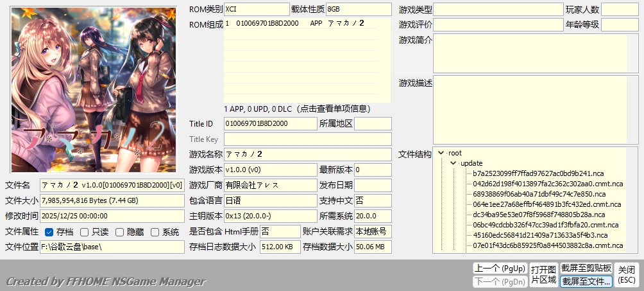Focus the Title ID field
The height and width of the screenshot is (291, 644).
[271, 123]
